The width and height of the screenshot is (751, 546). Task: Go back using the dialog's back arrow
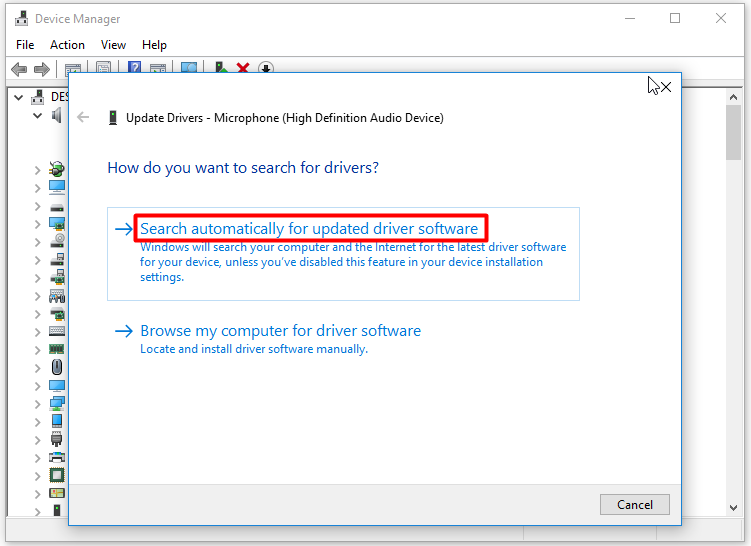83,117
